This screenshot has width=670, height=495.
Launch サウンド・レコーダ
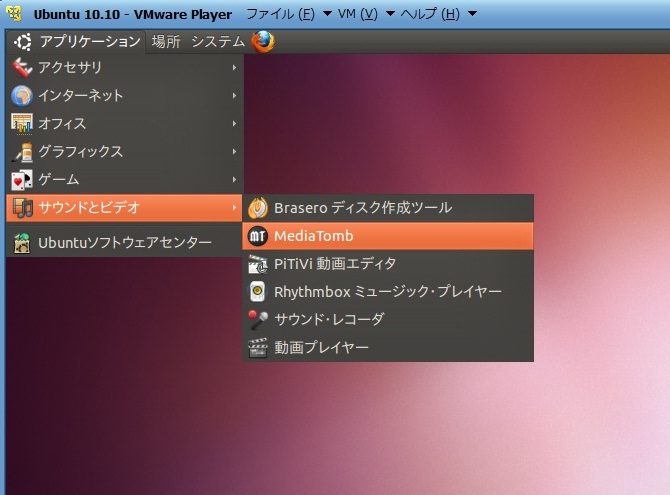(x=388, y=319)
